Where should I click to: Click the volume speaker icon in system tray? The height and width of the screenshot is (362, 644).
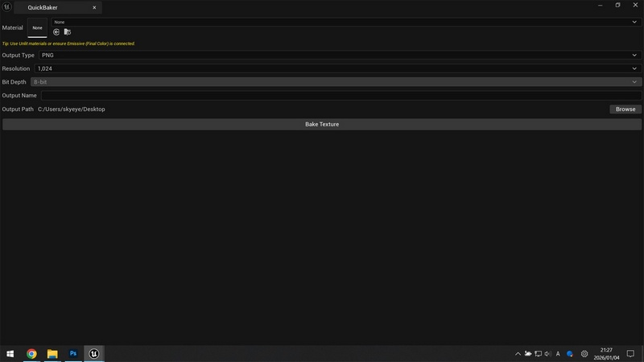coord(547,354)
